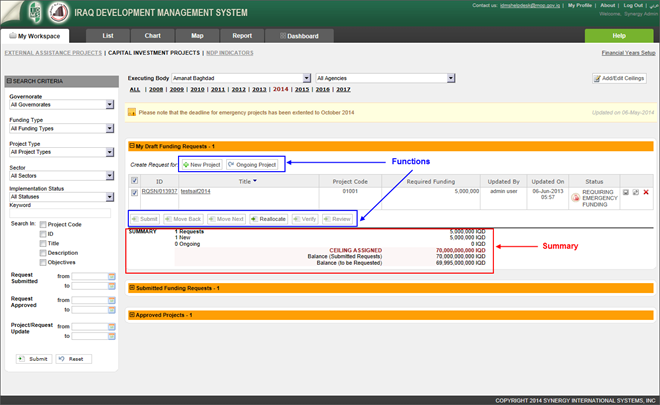Enable Search In Description checkbox
Screen dimensions: 660x405
point(43,253)
